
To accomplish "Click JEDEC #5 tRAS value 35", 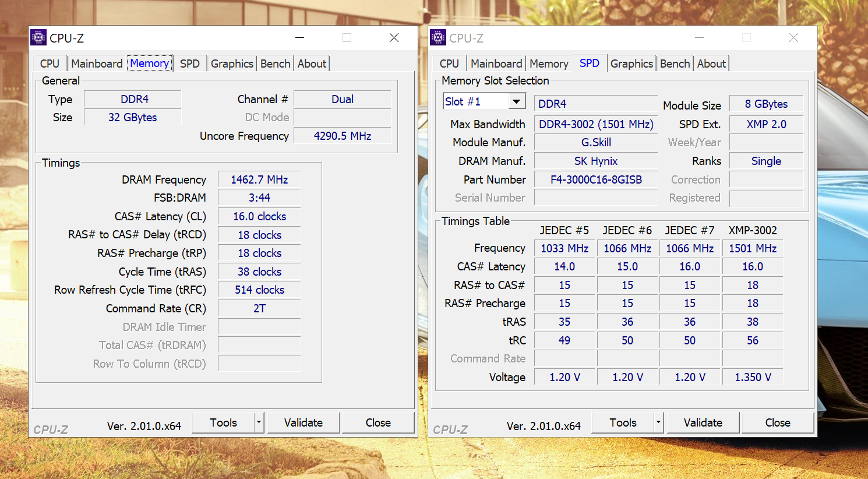I will (564, 322).
